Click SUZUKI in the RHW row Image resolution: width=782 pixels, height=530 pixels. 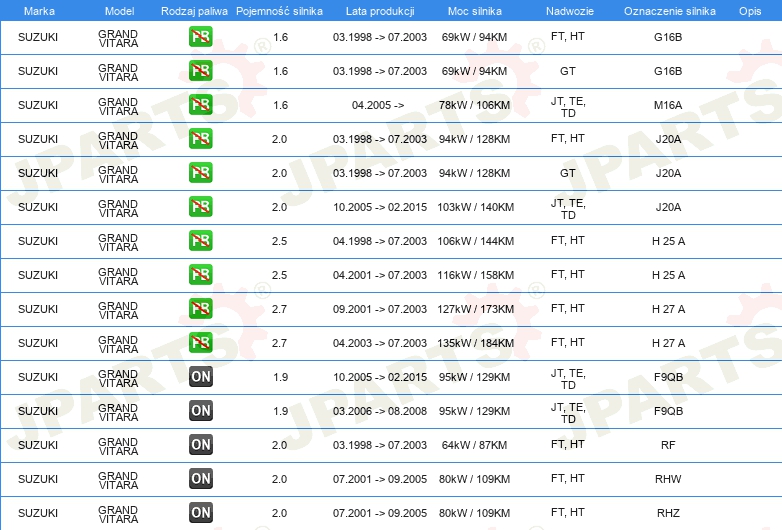pos(38,479)
